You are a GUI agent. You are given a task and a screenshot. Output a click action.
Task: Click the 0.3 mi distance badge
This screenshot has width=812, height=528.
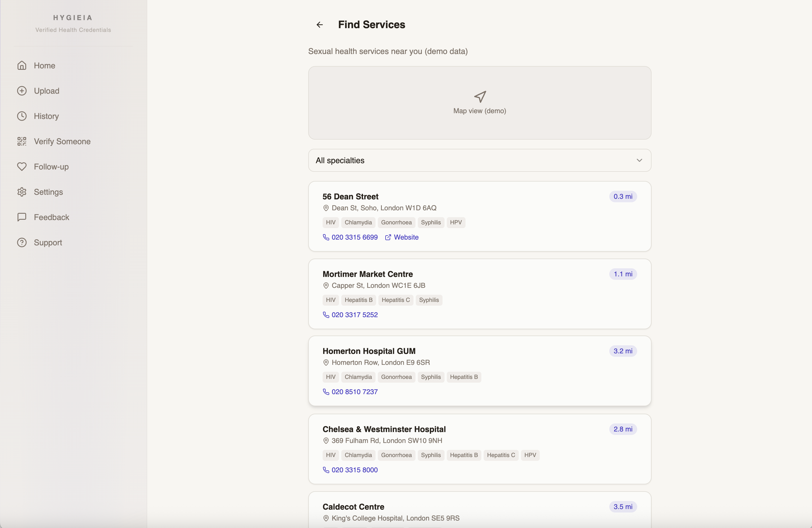[623, 196]
